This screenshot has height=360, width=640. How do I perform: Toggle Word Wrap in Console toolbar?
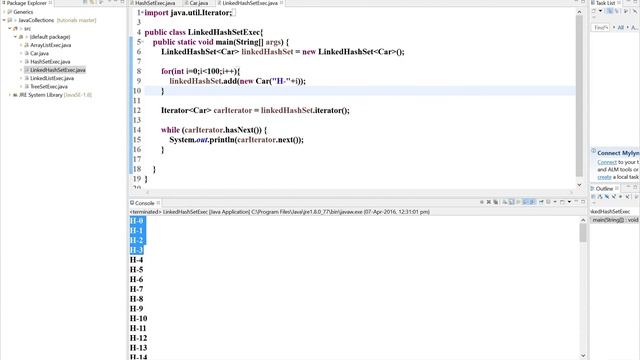pos(518,202)
